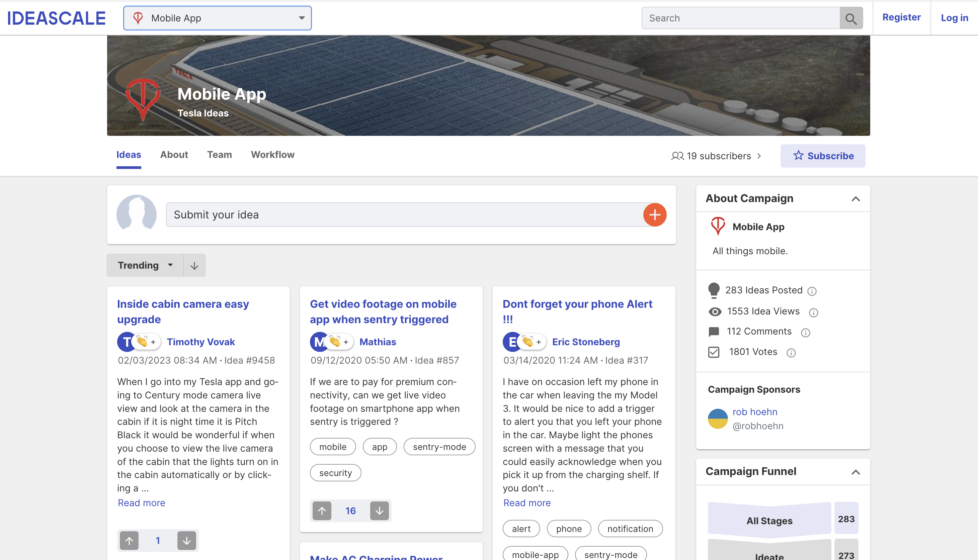Click the Log in link

[x=954, y=18]
